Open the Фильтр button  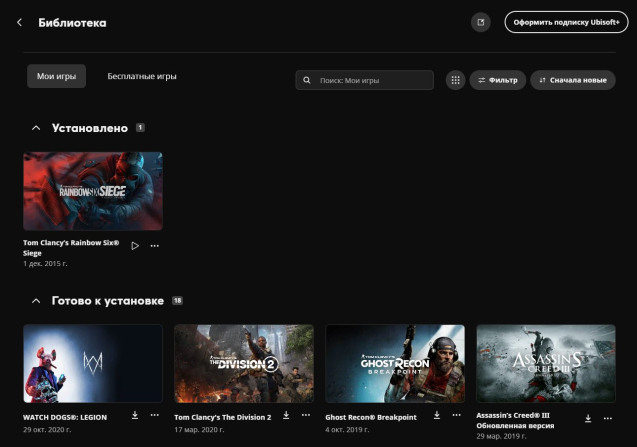(x=497, y=80)
